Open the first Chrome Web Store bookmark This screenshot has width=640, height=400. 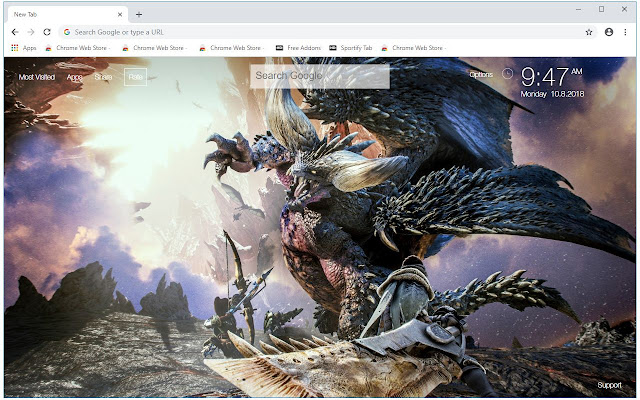(x=78, y=48)
